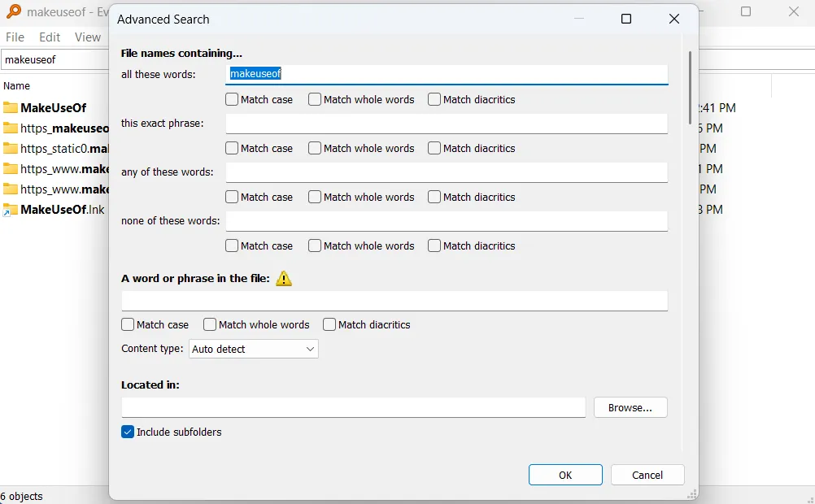Open the File menu
The width and height of the screenshot is (815, 504).
[15, 37]
